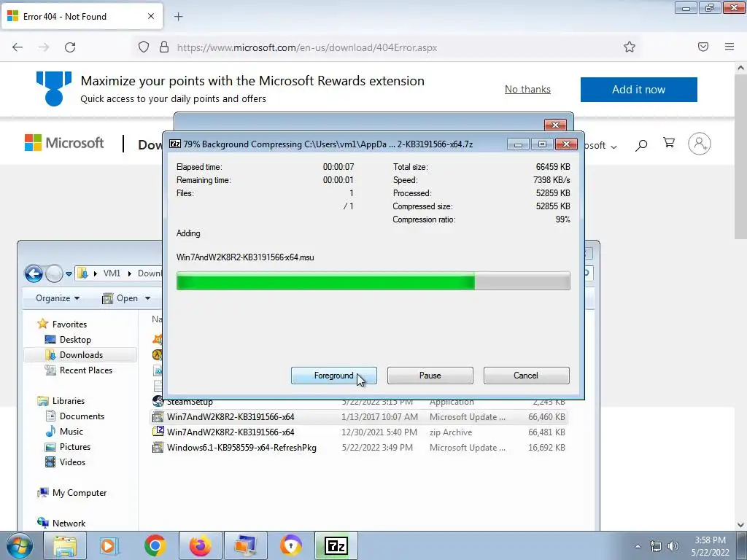
Task: Open Microsoft site search icon
Action: point(641,145)
